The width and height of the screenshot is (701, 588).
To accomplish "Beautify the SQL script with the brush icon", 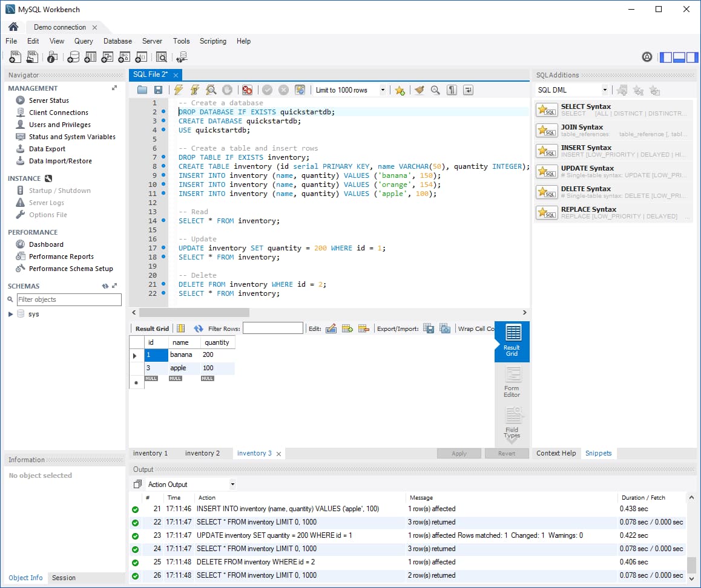I will click(x=418, y=90).
